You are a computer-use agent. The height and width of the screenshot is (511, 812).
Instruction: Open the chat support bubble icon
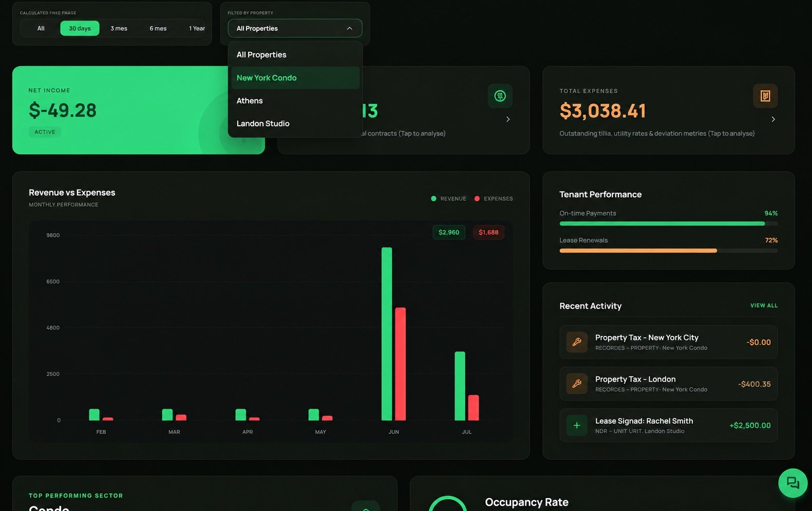point(792,483)
